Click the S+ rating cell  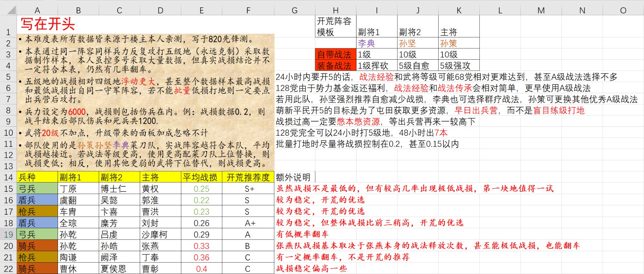point(248,189)
